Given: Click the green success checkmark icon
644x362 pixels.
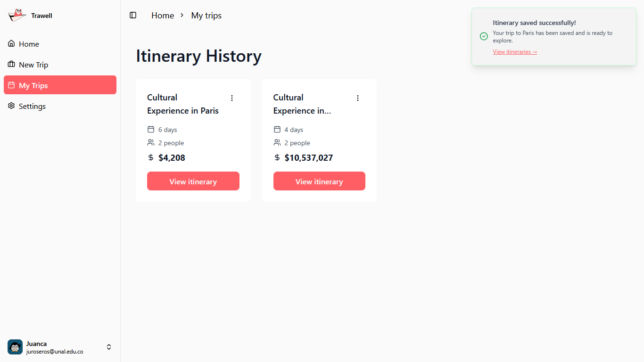Looking at the screenshot, I should 484,36.
